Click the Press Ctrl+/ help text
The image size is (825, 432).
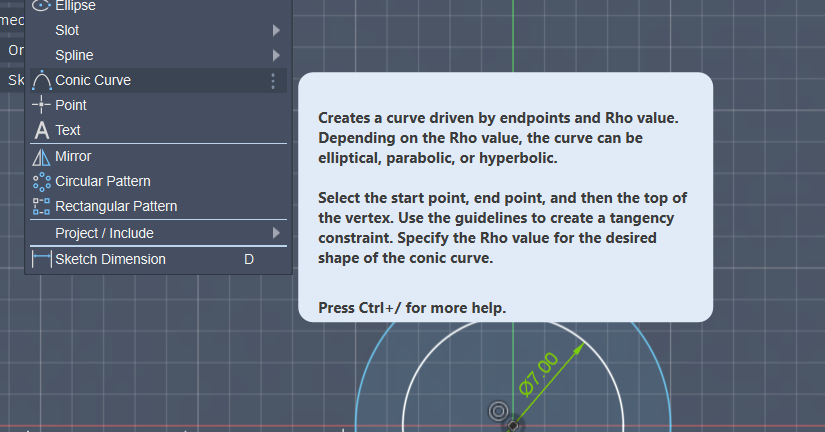[x=412, y=308]
